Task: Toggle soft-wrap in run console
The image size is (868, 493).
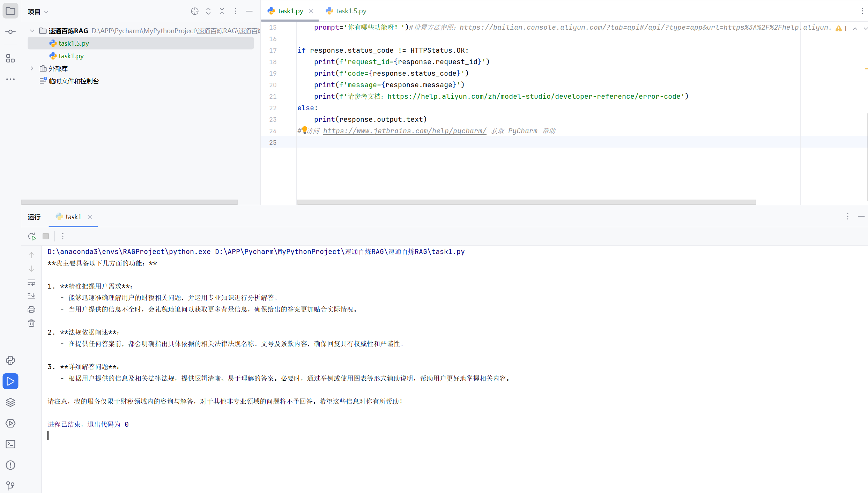Action: 31,282
